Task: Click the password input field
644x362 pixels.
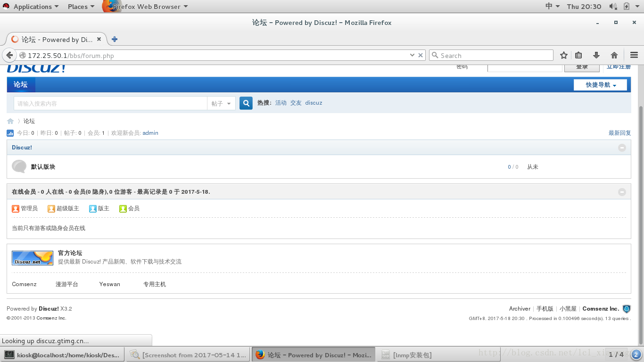Action: click(525, 68)
